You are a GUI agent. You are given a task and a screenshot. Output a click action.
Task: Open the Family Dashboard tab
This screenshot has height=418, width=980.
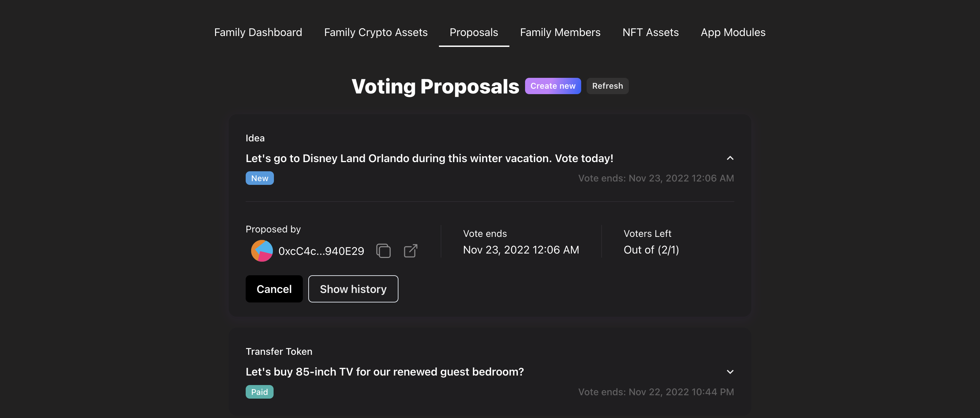click(258, 32)
